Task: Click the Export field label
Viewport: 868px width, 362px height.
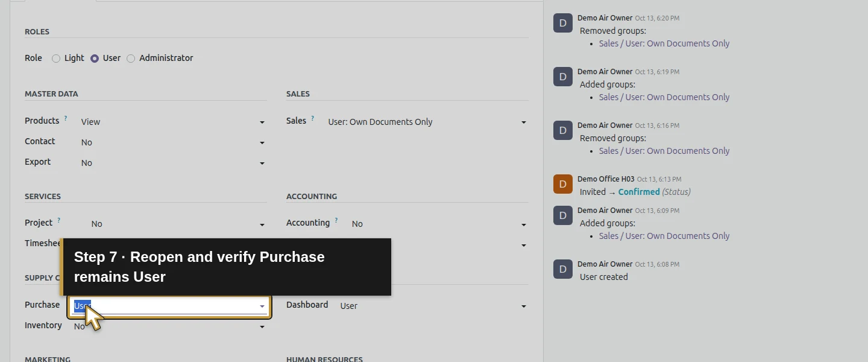Action: [x=38, y=162]
